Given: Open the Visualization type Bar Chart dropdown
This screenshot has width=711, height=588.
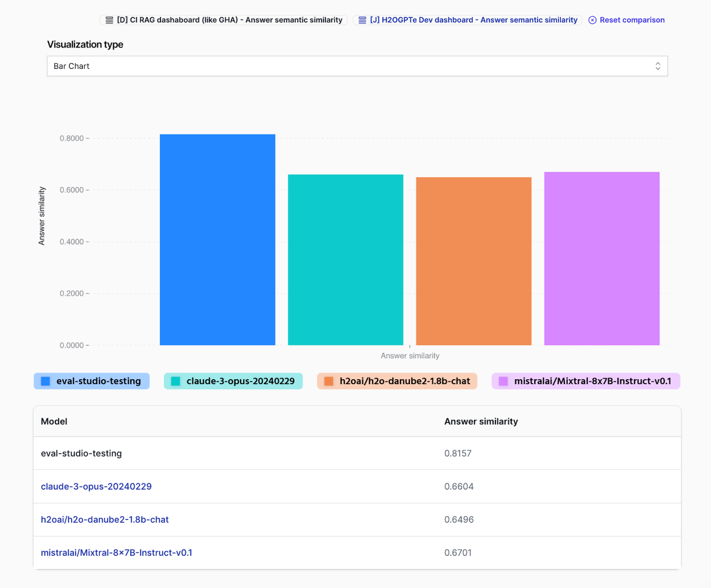Looking at the screenshot, I should click(357, 66).
